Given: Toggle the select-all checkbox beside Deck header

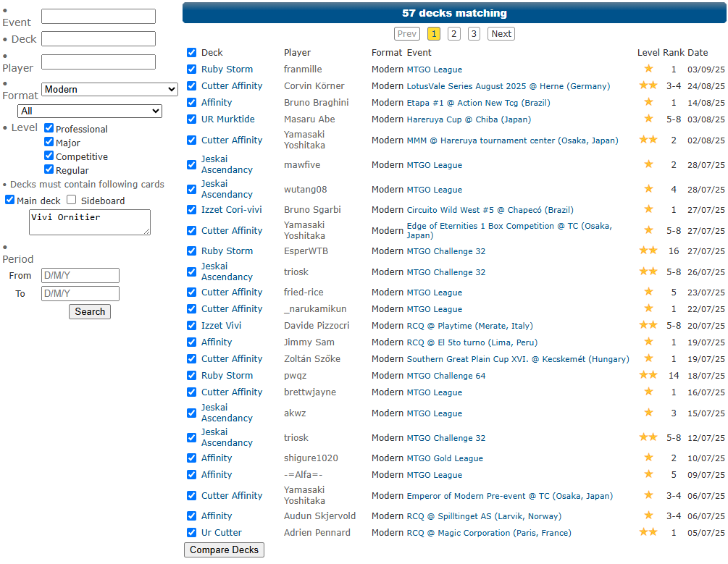Looking at the screenshot, I should click(191, 52).
